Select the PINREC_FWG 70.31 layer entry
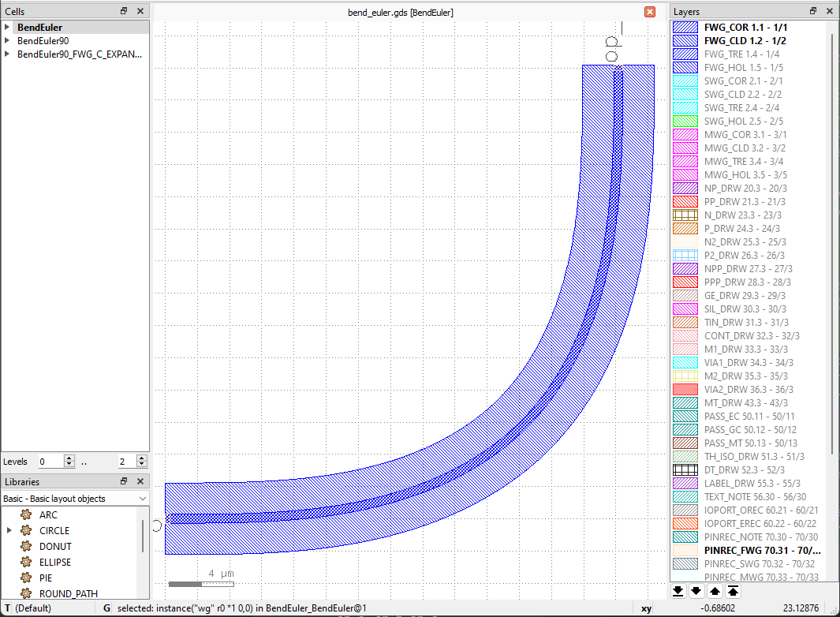 click(749, 550)
